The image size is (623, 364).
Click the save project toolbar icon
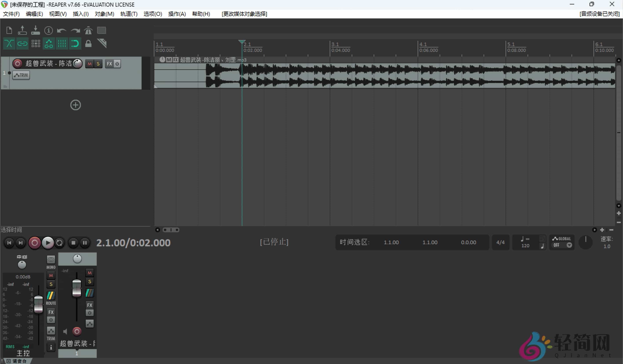35,30
